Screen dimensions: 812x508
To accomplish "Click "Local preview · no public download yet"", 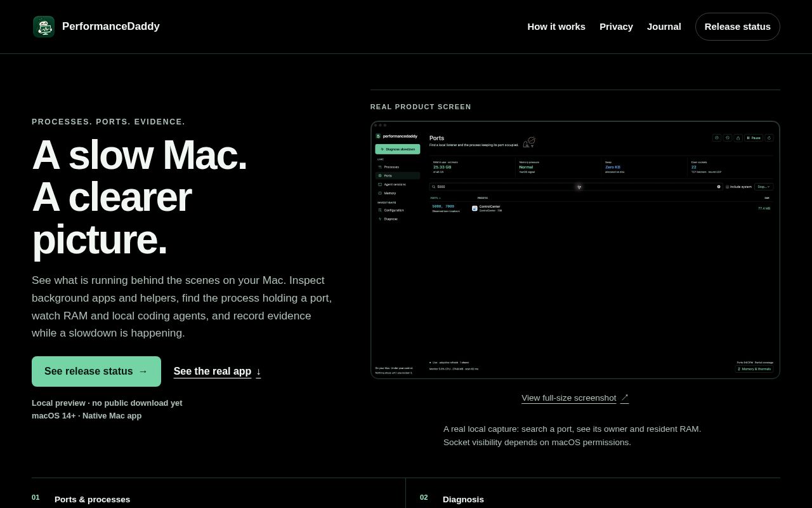I will pyautogui.click(x=107, y=403).
